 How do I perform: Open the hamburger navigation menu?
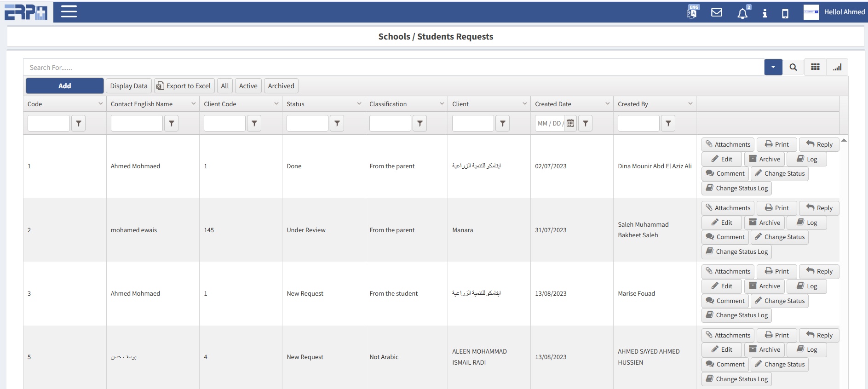(69, 11)
